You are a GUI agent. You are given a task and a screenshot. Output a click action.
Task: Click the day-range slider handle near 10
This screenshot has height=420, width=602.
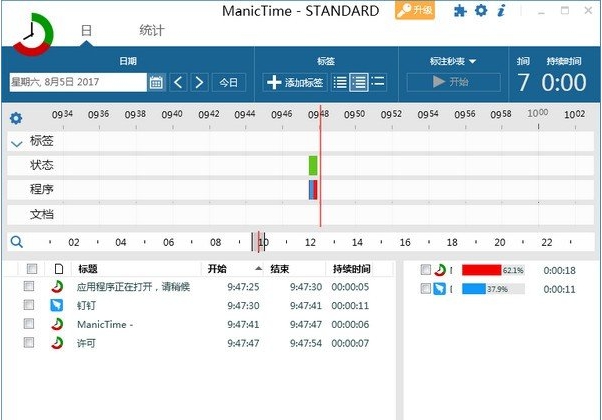point(258,242)
